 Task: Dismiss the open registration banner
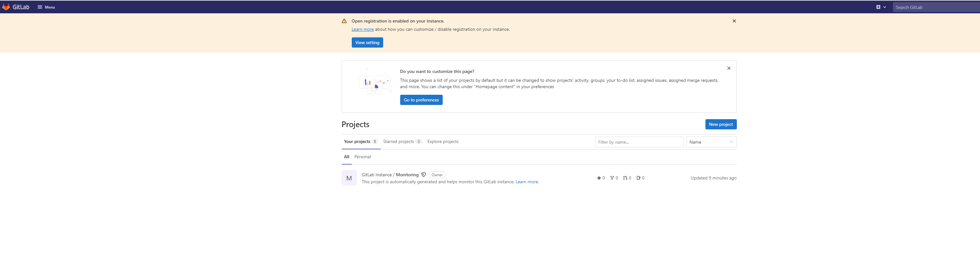pos(734,21)
